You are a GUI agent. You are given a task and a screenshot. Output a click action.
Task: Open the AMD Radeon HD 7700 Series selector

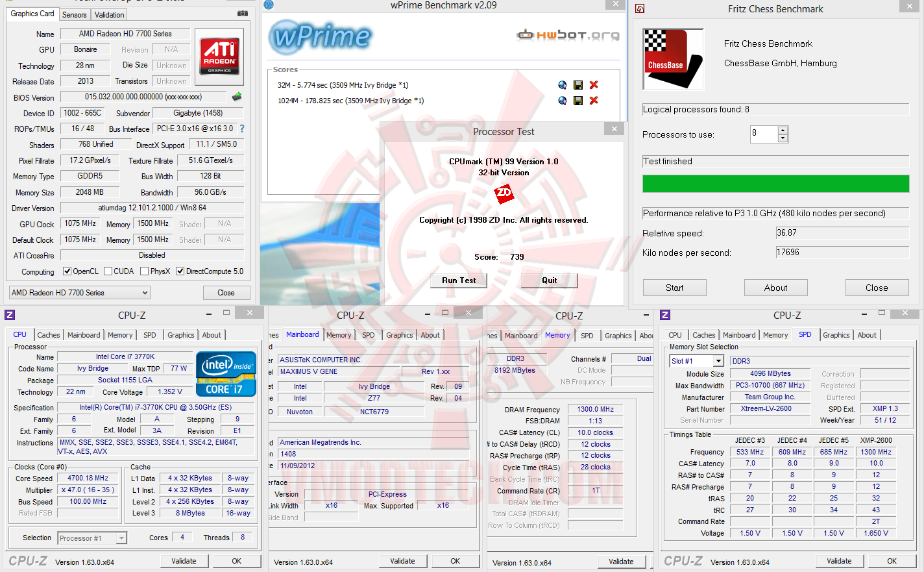(144, 292)
